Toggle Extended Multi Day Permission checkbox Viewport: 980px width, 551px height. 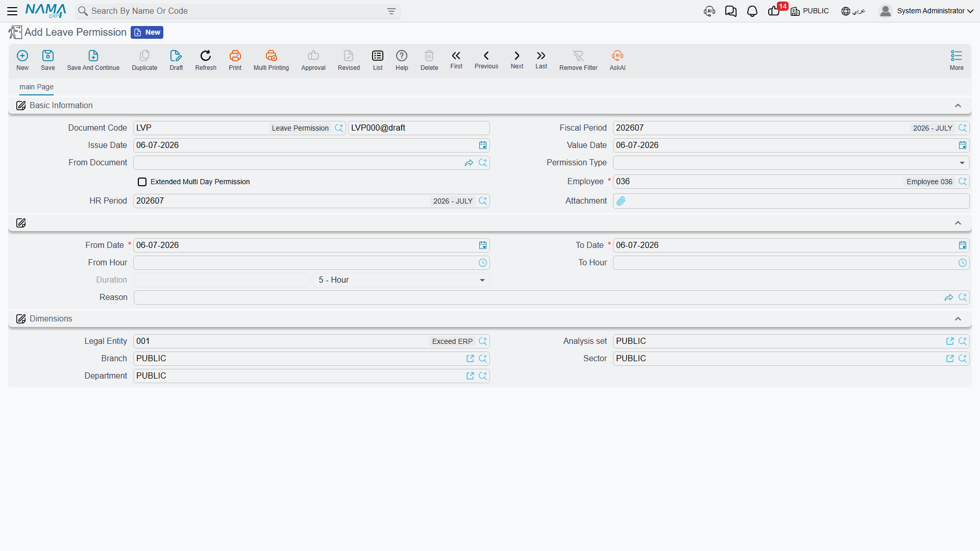[x=142, y=182]
